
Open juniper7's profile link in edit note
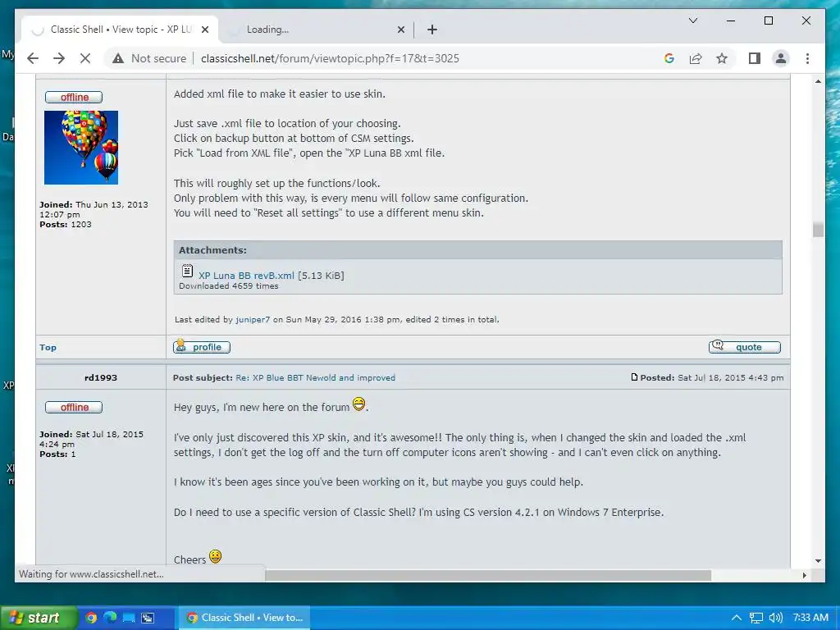(253, 319)
